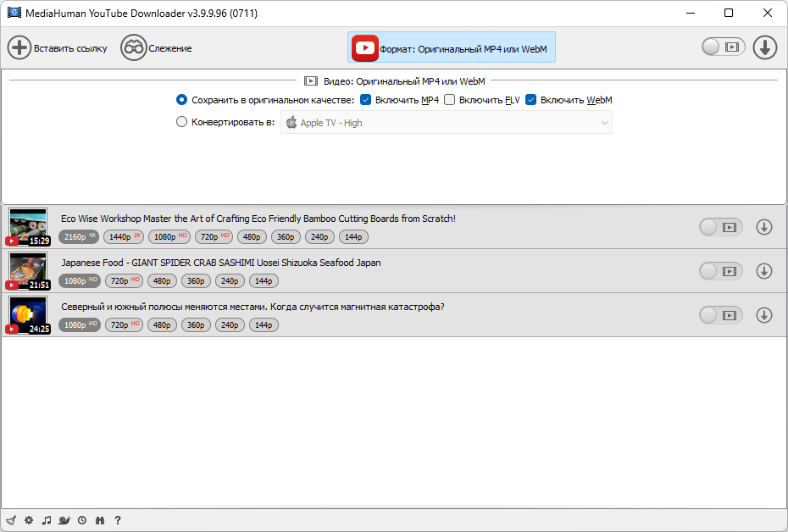This screenshot has width=788, height=532.
Task: Select 1440p 2K quality for Eco Wise video
Action: pyautogui.click(x=124, y=236)
